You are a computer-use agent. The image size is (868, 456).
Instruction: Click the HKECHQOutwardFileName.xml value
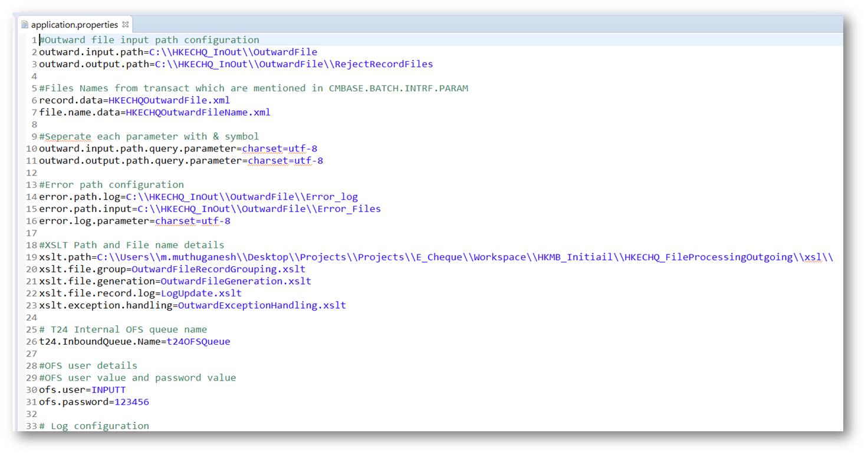click(198, 112)
